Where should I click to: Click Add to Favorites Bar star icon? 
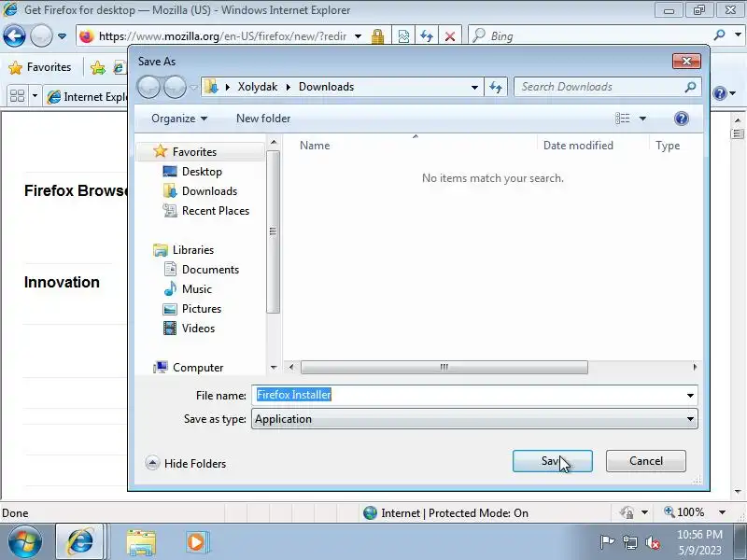[98, 67]
